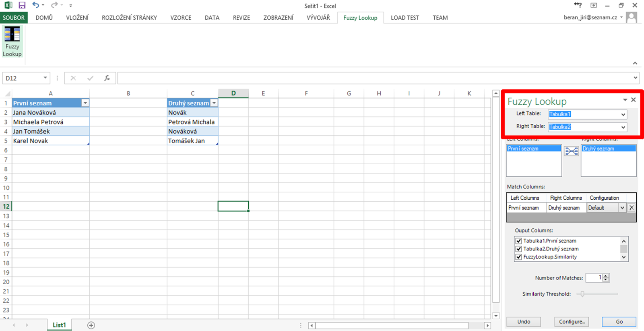This screenshot has height=331, width=644.
Task: Click the Configure... button
Action: click(x=572, y=322)
